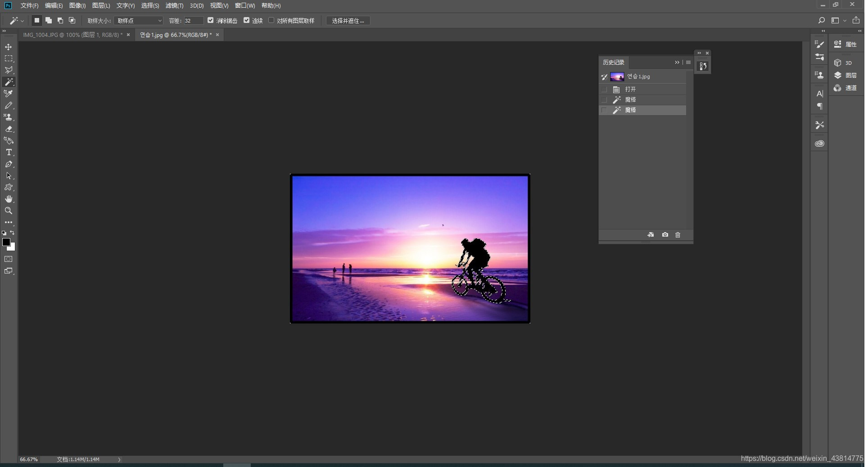868x467 pixels.
Task: Open the Brush Settings panel icon
Action: pyautogui.click(x=820, y=44)
